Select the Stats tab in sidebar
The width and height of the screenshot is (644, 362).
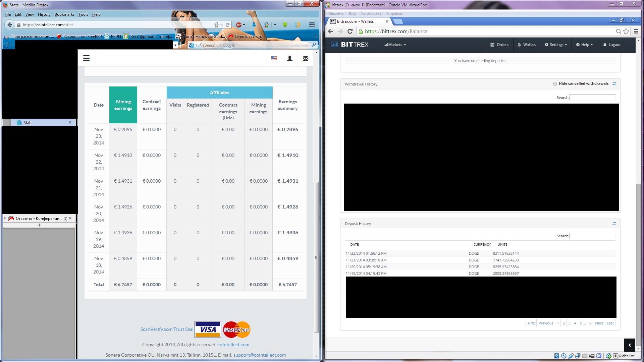pos(28,123)
